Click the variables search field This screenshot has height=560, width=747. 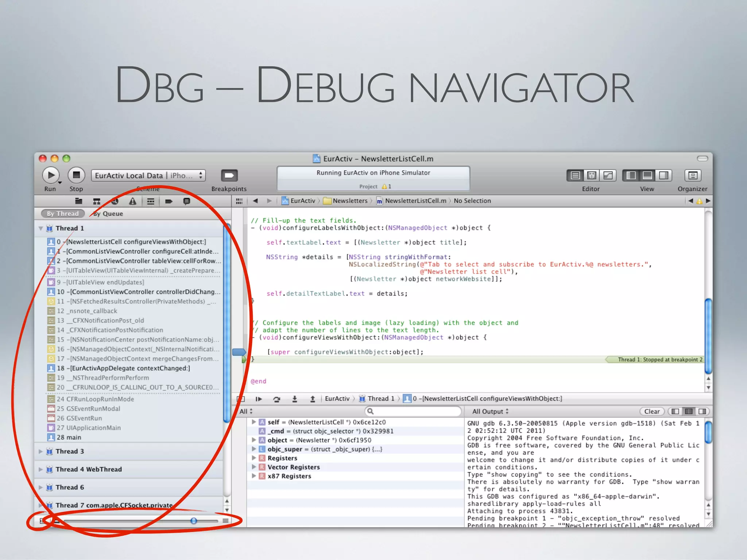point(413,411)
